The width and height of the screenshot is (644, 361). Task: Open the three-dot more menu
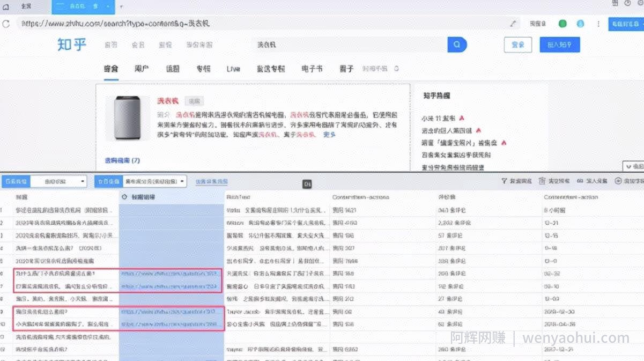click(598, 24)
